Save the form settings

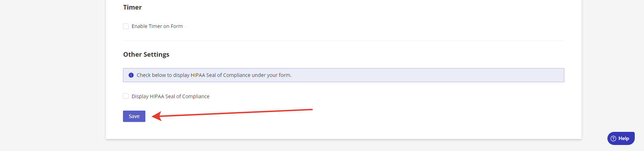(134, 116)
